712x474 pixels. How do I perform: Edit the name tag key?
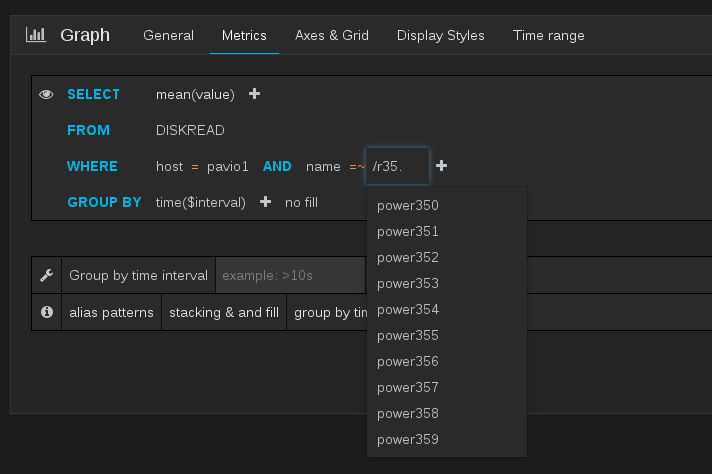click(x=323, y=167)
